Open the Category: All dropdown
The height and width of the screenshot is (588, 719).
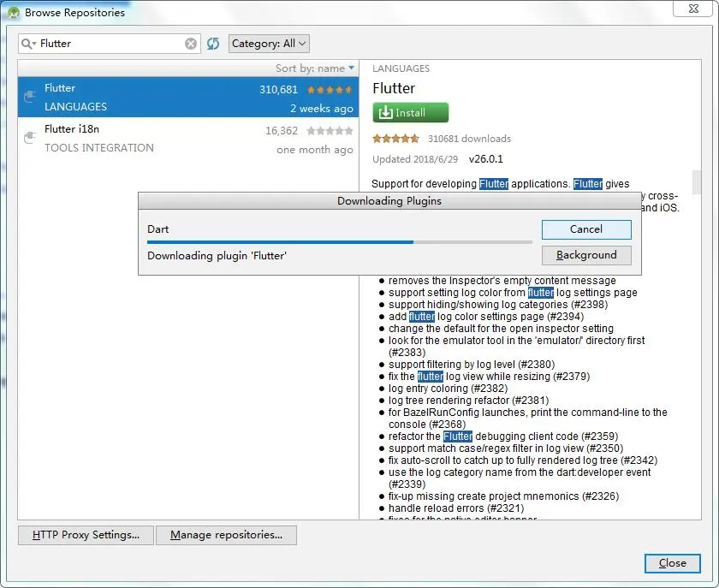pos(269,44)
